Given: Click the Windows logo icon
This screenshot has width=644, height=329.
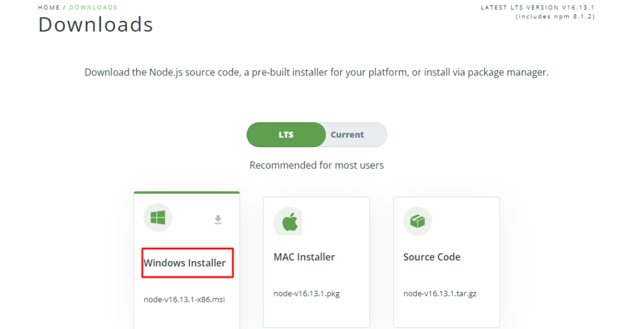Looking at the screenshot, I should [158, 217].
